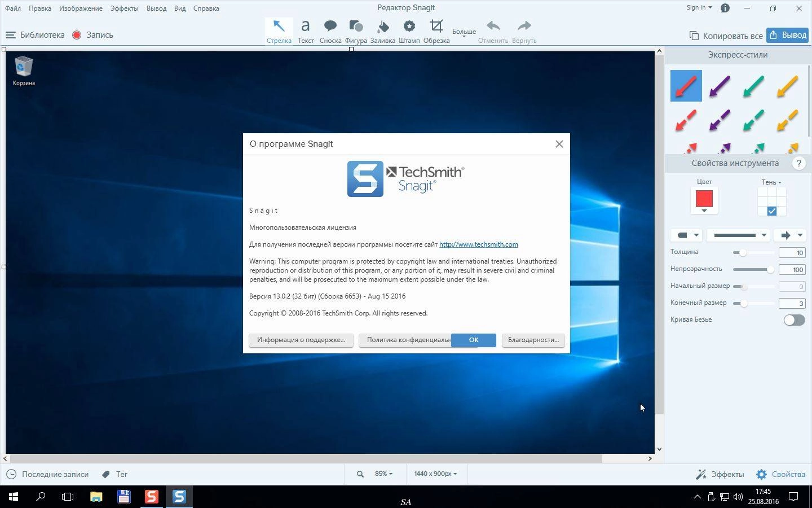The height and width of the screenshot is (508, 812).
Task: Select the Стрелка arrow tool
Action: click(279, 31)
